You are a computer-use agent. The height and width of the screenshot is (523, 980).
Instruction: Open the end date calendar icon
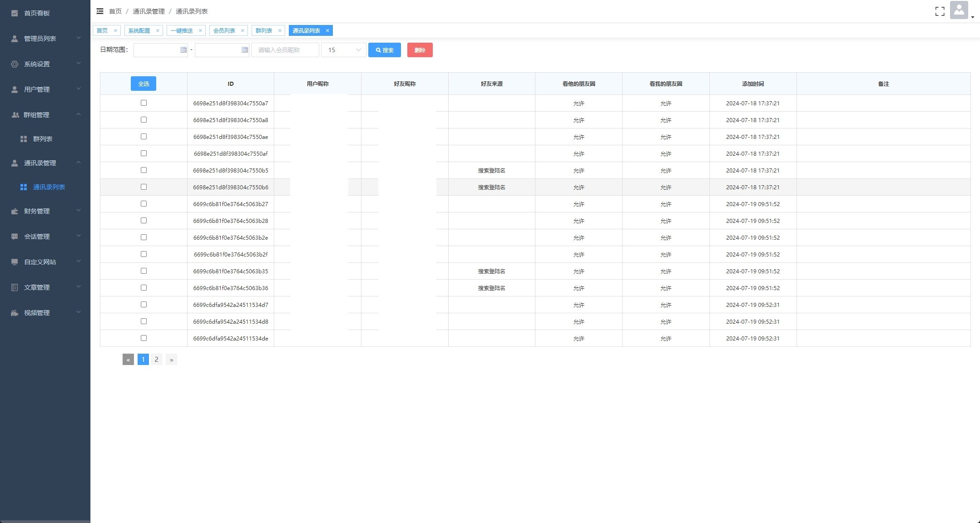pos(245,50)
